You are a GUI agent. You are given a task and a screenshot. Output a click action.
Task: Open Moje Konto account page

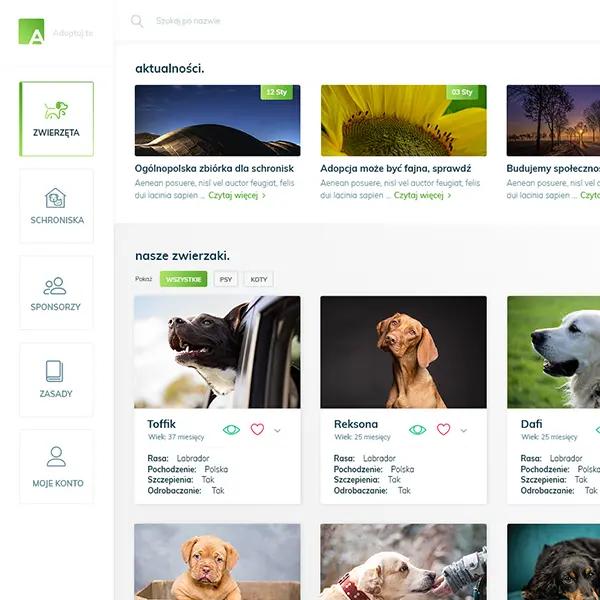(56, 467)
